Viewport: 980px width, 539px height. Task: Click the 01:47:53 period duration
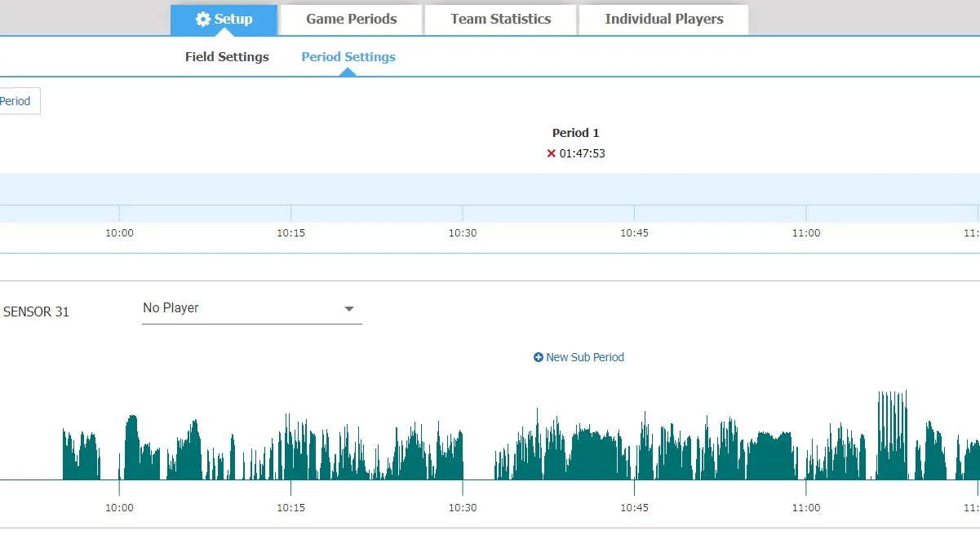point(582,153)
